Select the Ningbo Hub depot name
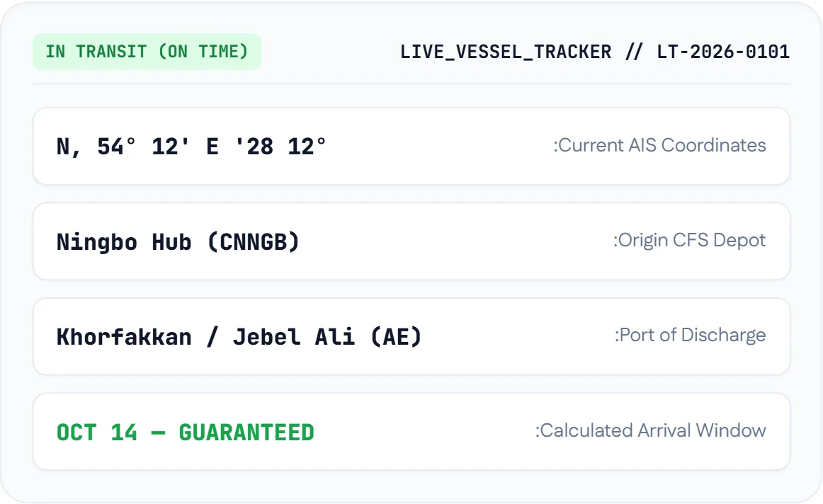This screenshot has width=823, height=504. 124,242
